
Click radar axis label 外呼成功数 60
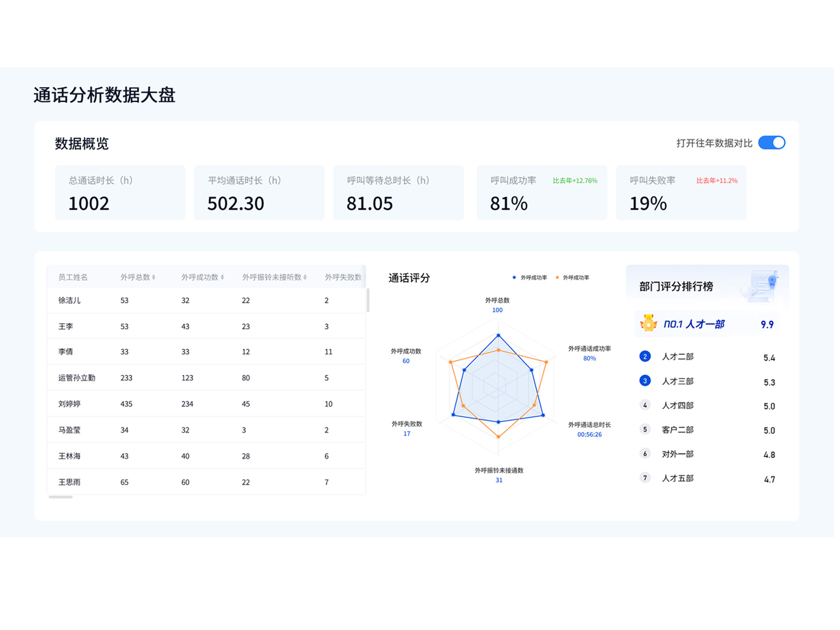pyautogui.click(x=406, y=356)
